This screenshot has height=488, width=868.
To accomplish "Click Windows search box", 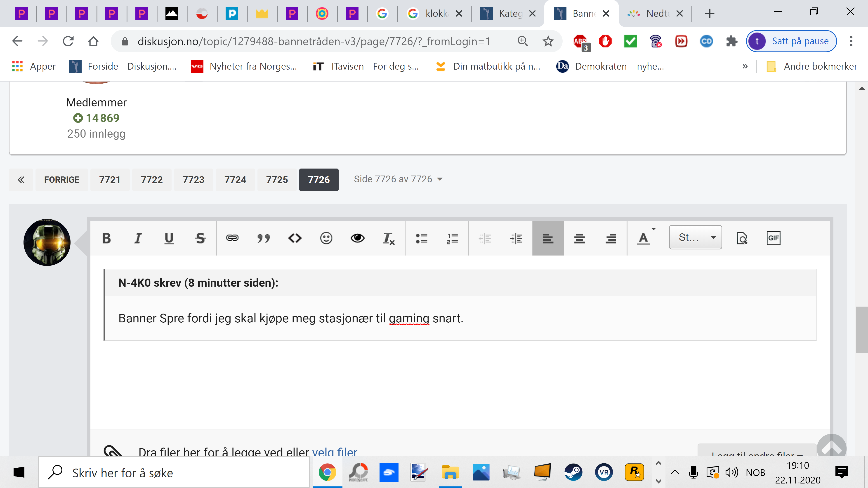I will (174, 472).
